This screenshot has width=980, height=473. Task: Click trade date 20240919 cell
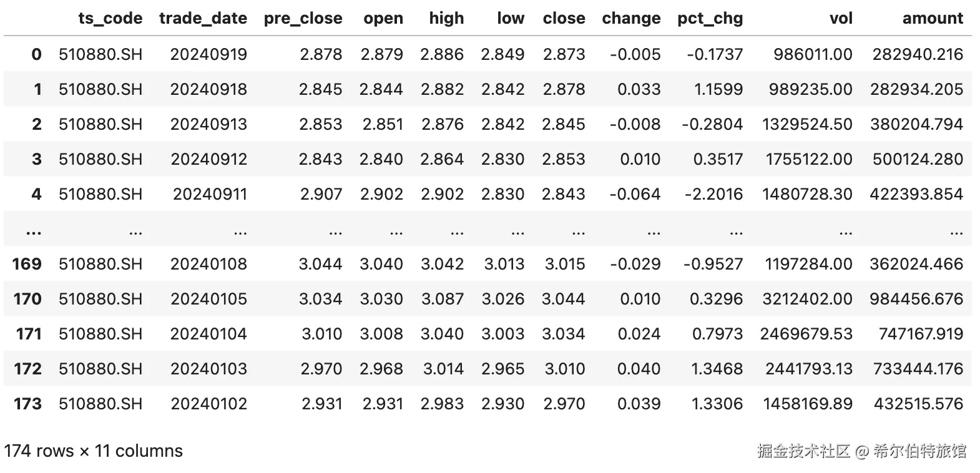click(x=208, y=54)
